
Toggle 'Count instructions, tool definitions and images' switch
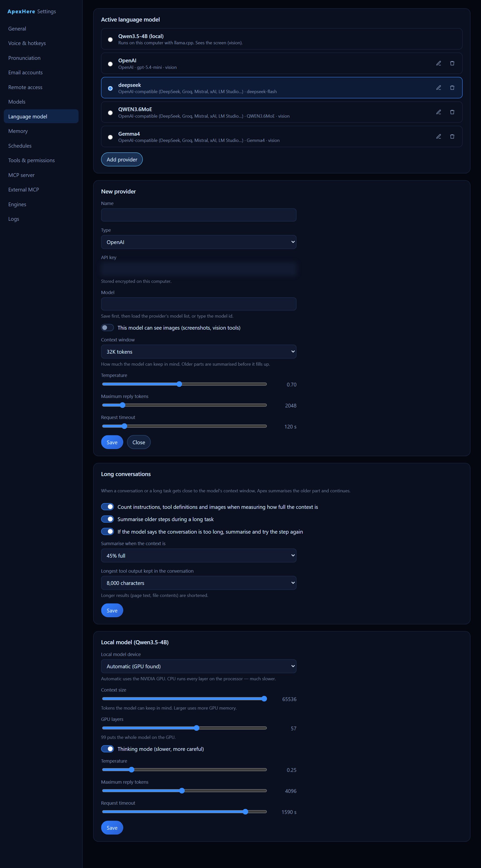click(x=107, y=507)
